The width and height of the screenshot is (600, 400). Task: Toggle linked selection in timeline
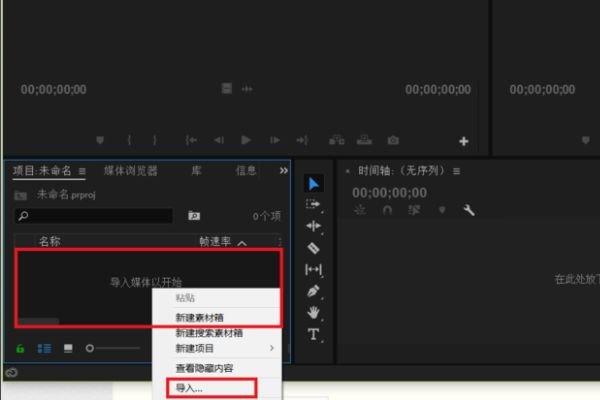pyautogui.click(x=414, y=210)
